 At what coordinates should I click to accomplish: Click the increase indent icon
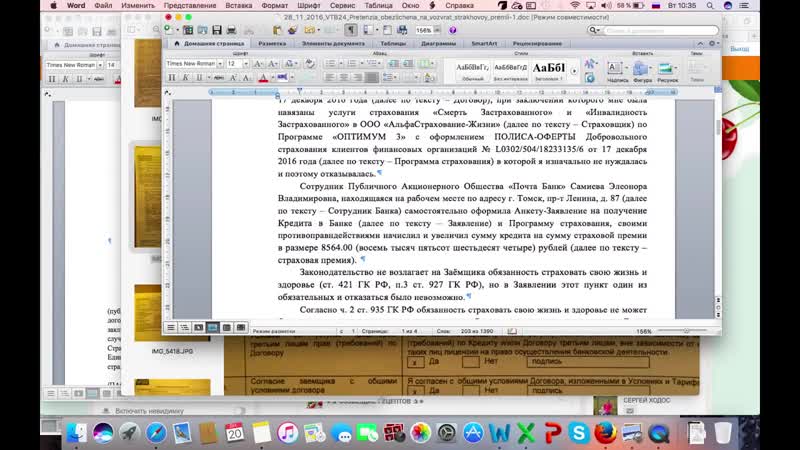click(x=408, y=64)
